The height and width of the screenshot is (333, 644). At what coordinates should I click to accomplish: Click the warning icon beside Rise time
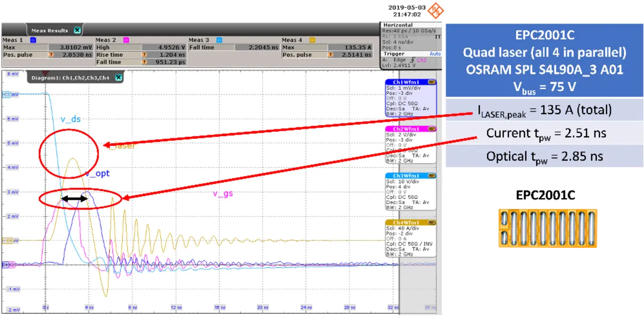coord(144,55)
